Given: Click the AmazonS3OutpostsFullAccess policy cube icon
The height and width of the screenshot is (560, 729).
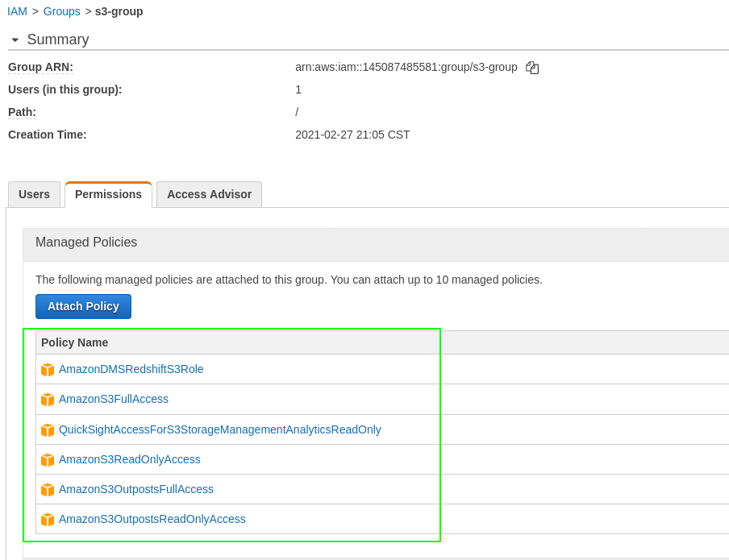Looking at the screenshot, I should (x=48, y=489).
